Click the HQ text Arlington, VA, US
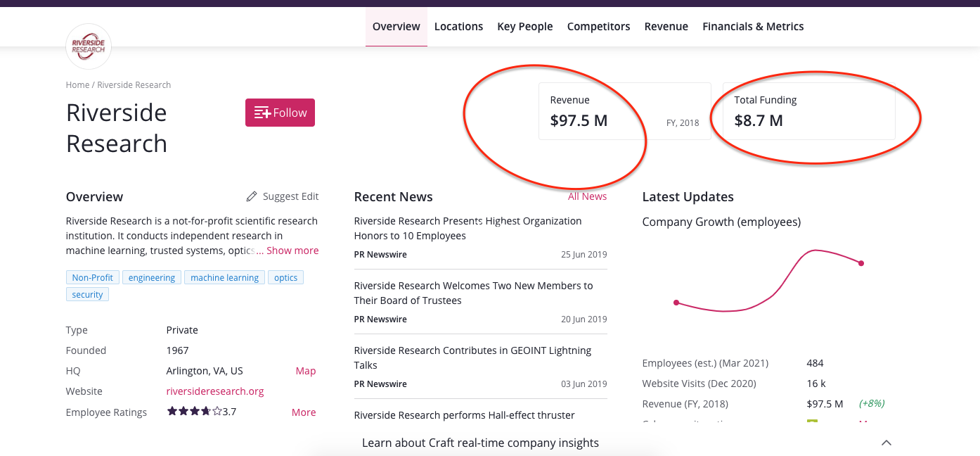 click(205, 371)
